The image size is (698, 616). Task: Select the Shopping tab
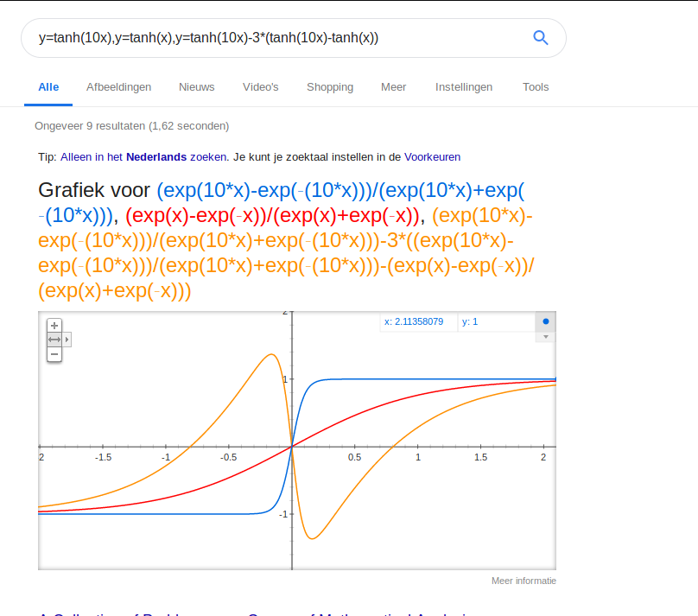tap(330, 87)
